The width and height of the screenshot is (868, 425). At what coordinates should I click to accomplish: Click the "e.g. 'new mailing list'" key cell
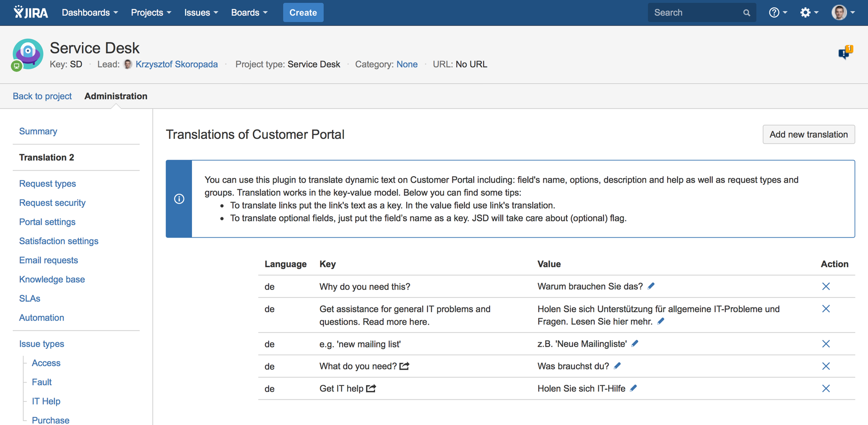click(360, 344)
